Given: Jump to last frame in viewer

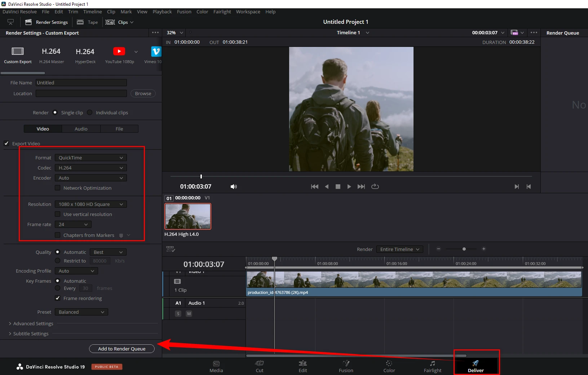Looking at the screenshot, I should (x=361, y=186).
